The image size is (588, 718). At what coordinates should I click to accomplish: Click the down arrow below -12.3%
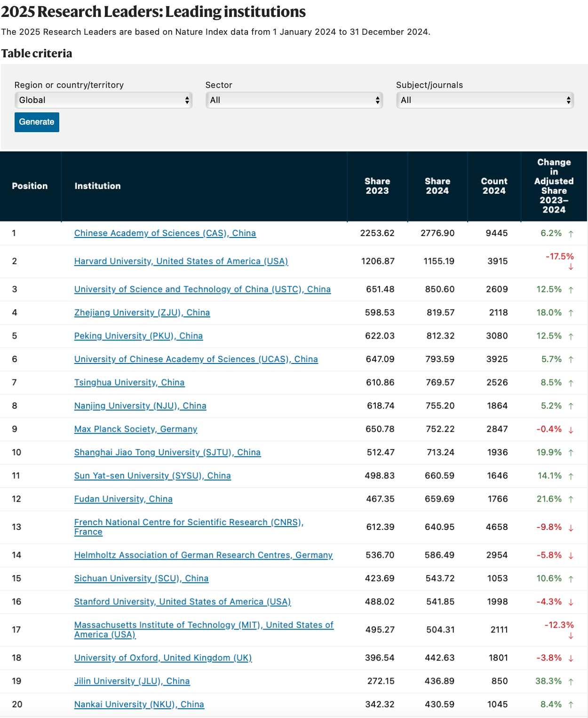tap(571, 636)
